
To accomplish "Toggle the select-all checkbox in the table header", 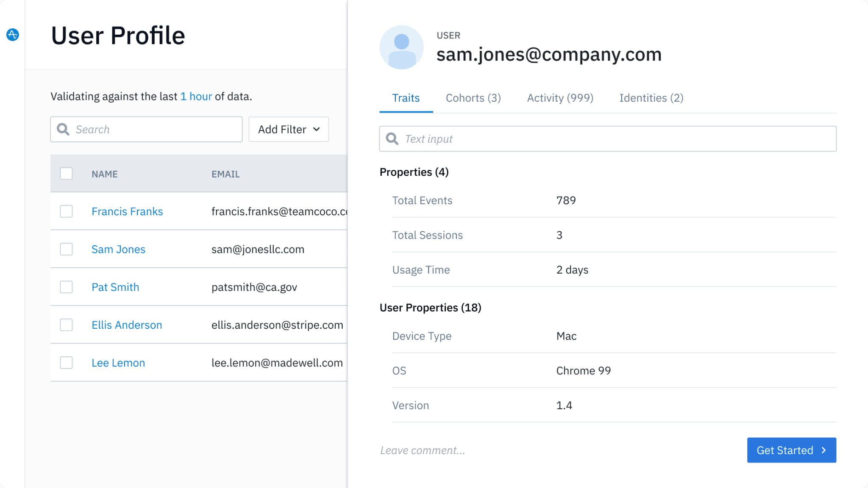I will coord(66,173).
